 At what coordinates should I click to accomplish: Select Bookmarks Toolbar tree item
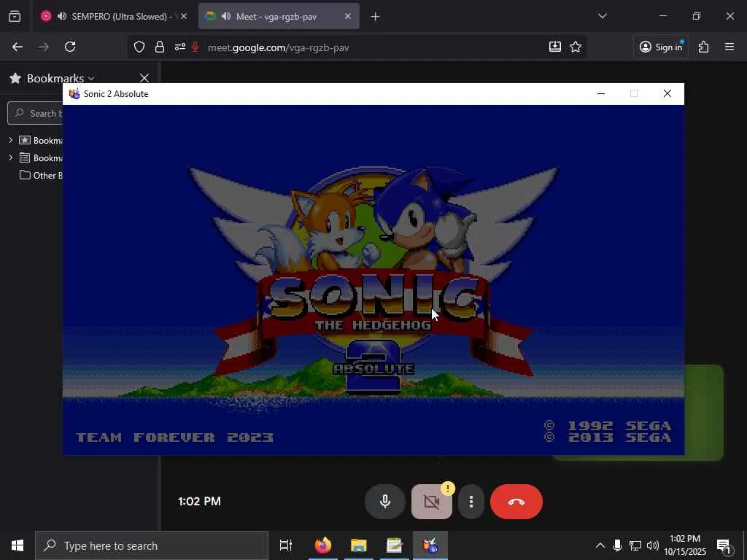[x=41, y=141]
